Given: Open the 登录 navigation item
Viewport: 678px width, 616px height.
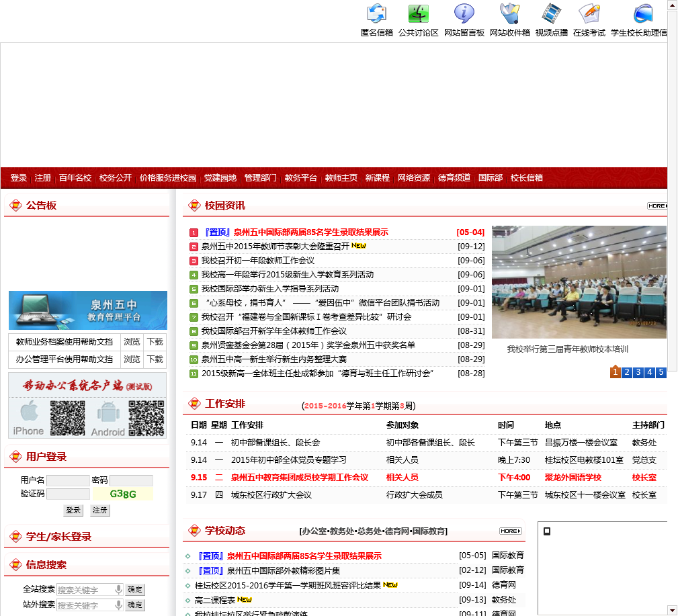Looking at the screenshot, I should [x=19, y=177].
